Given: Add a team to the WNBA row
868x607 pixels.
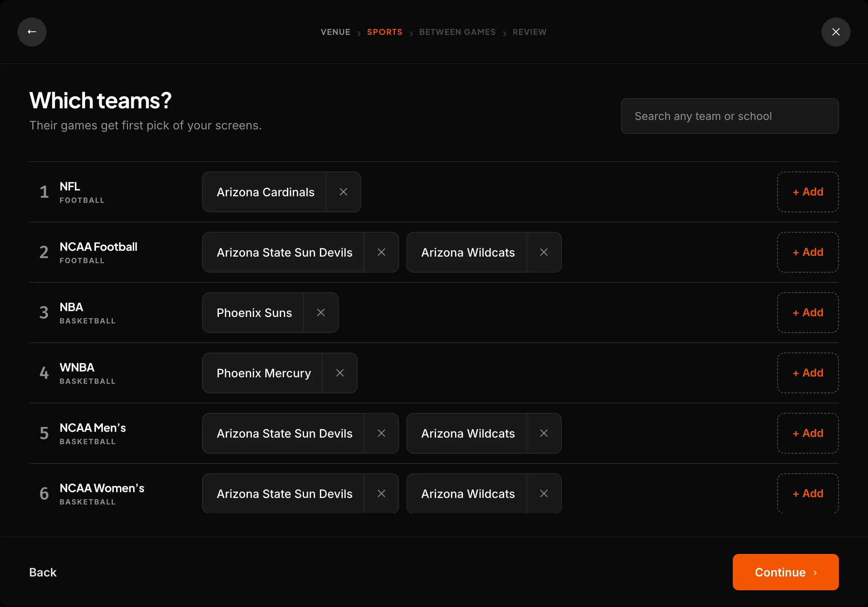Looking at the screenshot, I should pos(808,373).
